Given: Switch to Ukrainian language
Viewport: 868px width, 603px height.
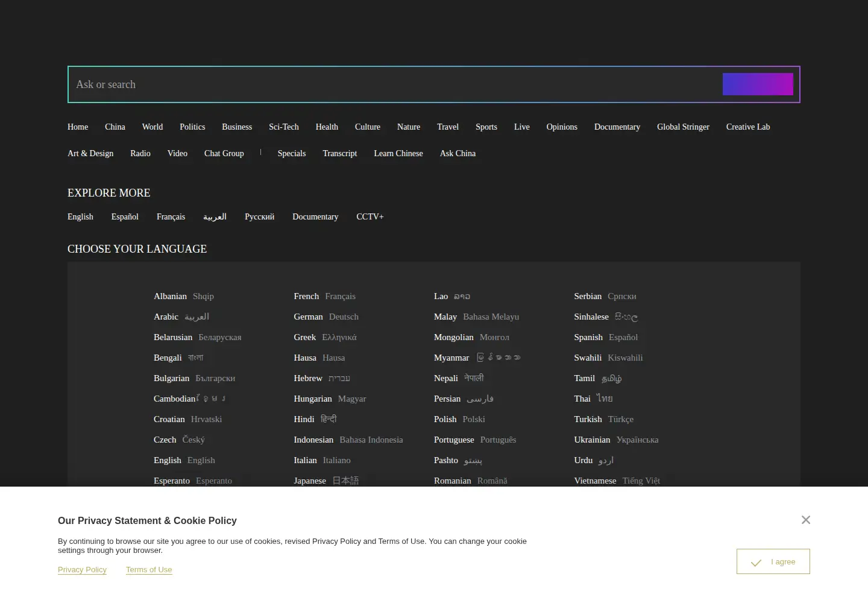Looking at the screenshot, I should [x=616, y=440].
